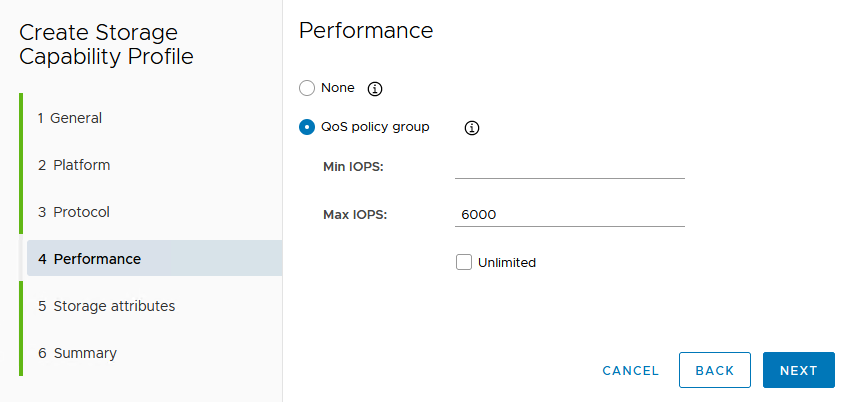Click the Performance page heading
850x402 pixels.
[366, 31]
